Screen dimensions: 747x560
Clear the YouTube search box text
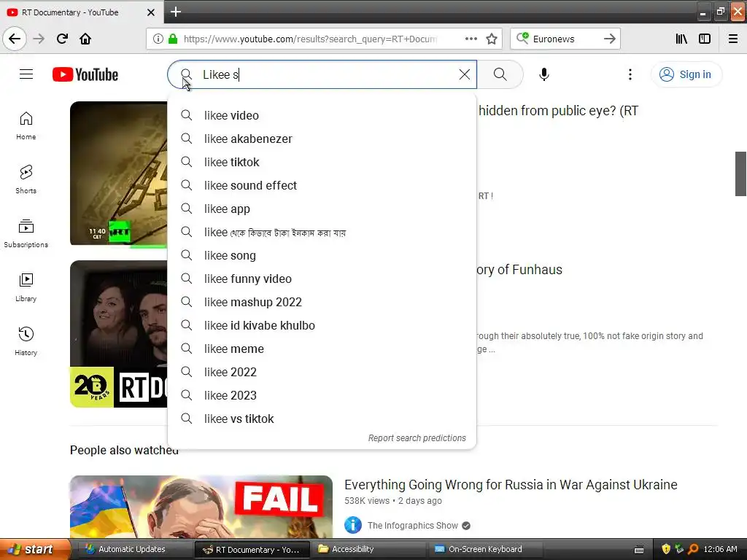tap(465, 74)
